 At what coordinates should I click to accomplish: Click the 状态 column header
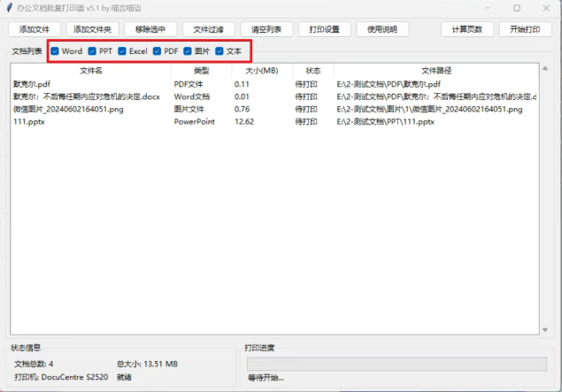[313, 71]
